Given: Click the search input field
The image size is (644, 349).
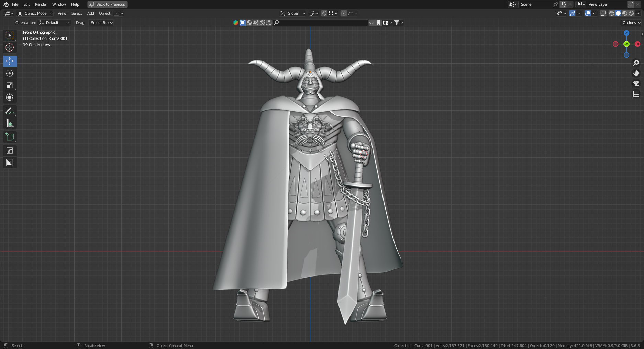Looking at the screenshot, I should [x=320, y=23].
